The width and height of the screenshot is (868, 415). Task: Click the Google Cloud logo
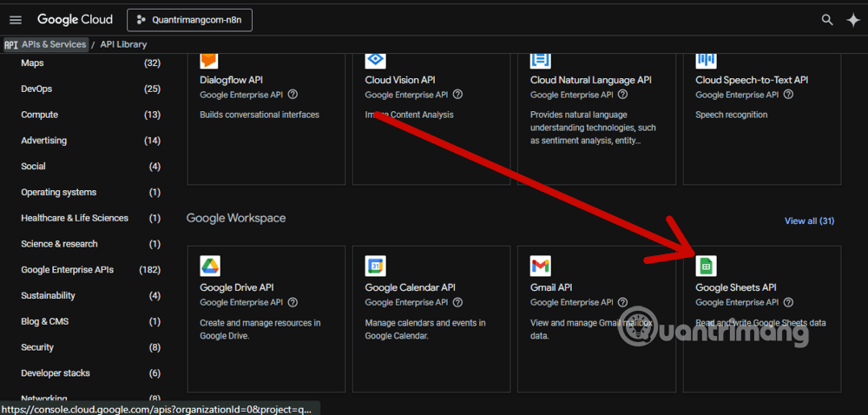[x=76, y=20]
